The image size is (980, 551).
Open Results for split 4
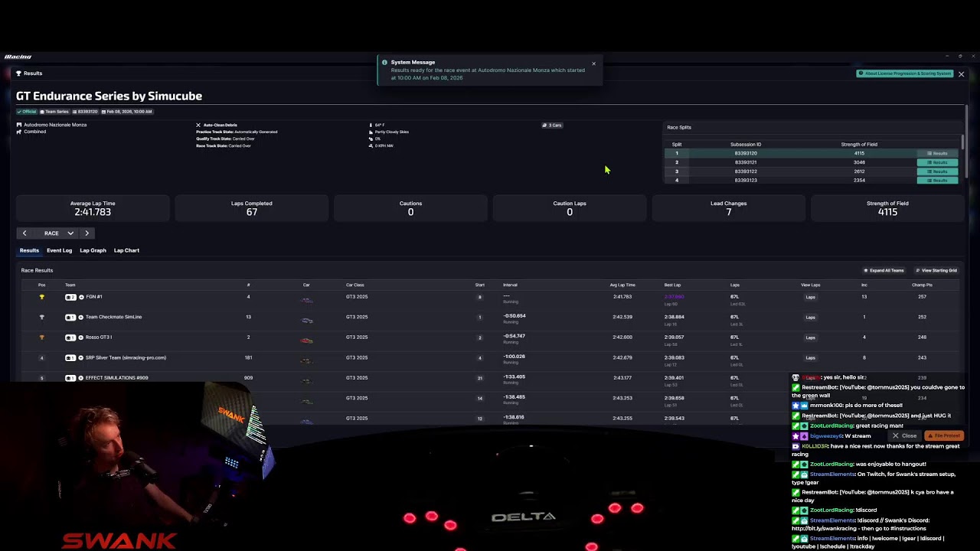coord(937,181)
